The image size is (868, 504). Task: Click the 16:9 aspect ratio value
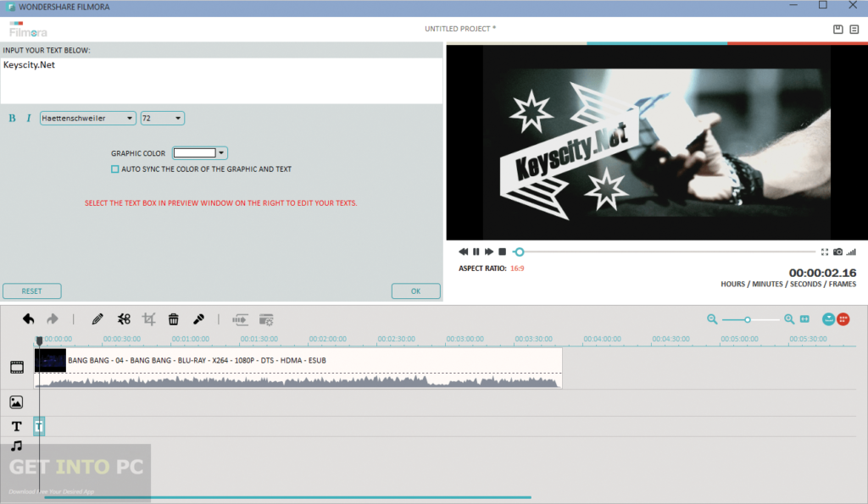pos(517,269)
